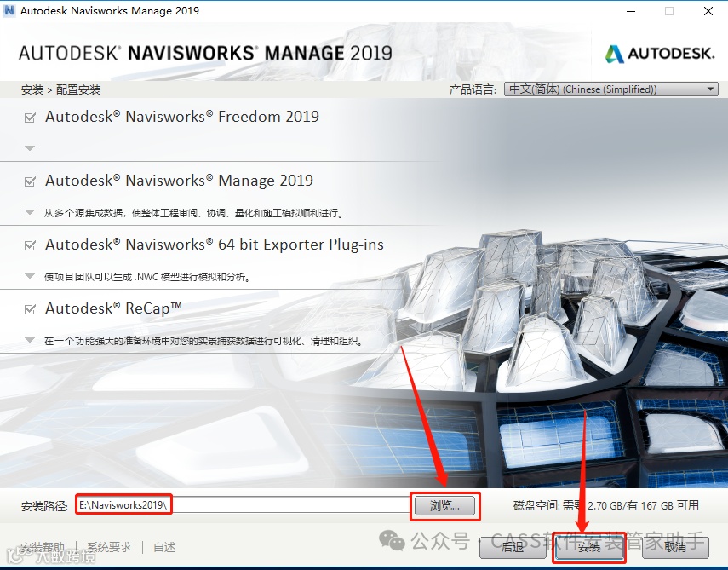Screen dimensions: 728x570
Task: Open the 安装帮助 installation help link
Action: [x=43, y=547]
